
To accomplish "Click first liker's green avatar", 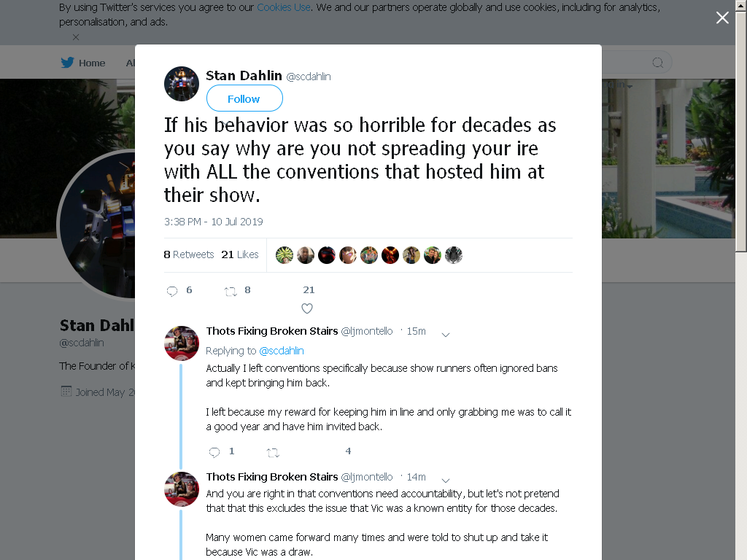I will click(x=285, y=255).
